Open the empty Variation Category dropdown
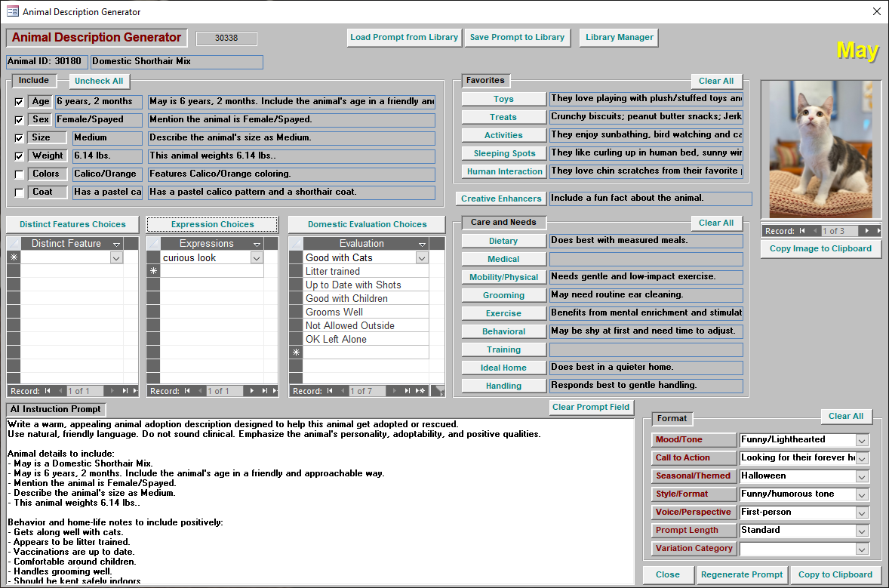 (862, 549)
